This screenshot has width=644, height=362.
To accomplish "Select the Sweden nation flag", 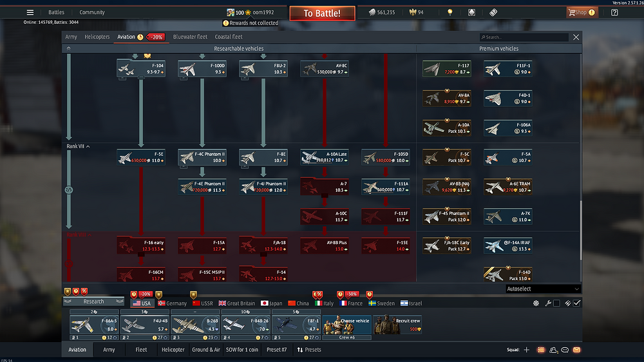I will 381,303.
